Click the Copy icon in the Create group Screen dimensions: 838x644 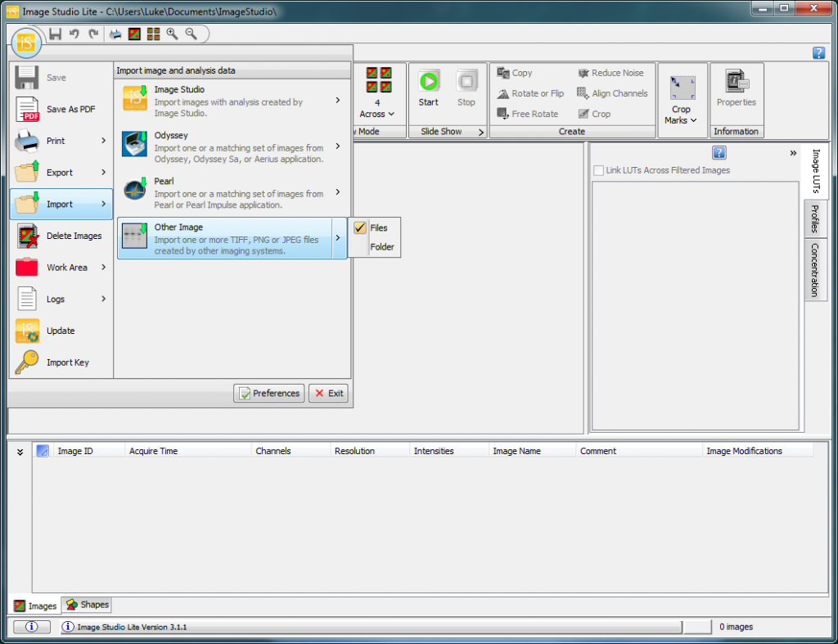point(516,72)
